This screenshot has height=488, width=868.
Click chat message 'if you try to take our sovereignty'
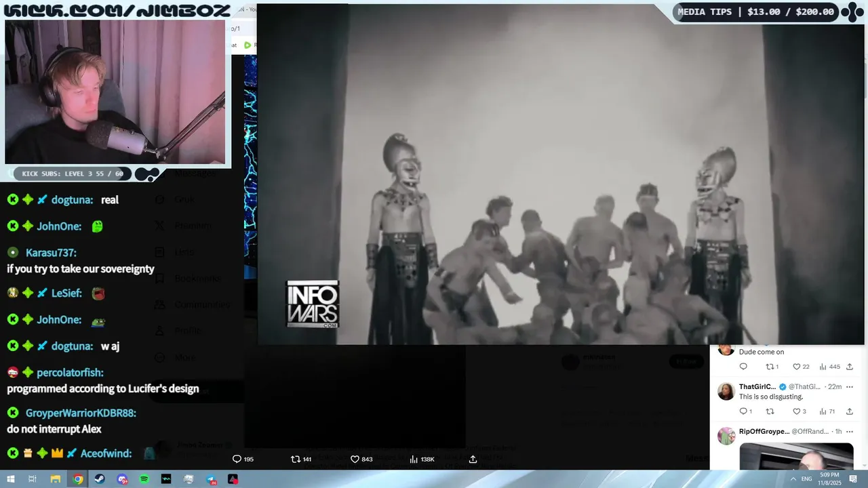(81, 269)
